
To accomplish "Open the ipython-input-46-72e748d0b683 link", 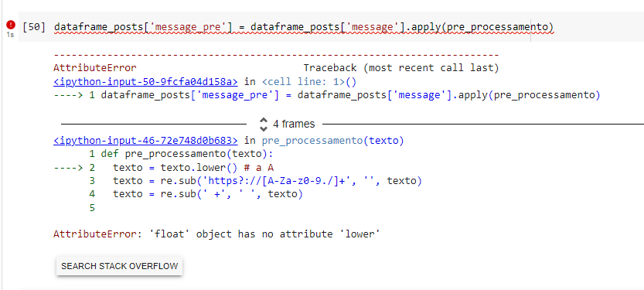I will pyautogui.click(x=145, y=141).
